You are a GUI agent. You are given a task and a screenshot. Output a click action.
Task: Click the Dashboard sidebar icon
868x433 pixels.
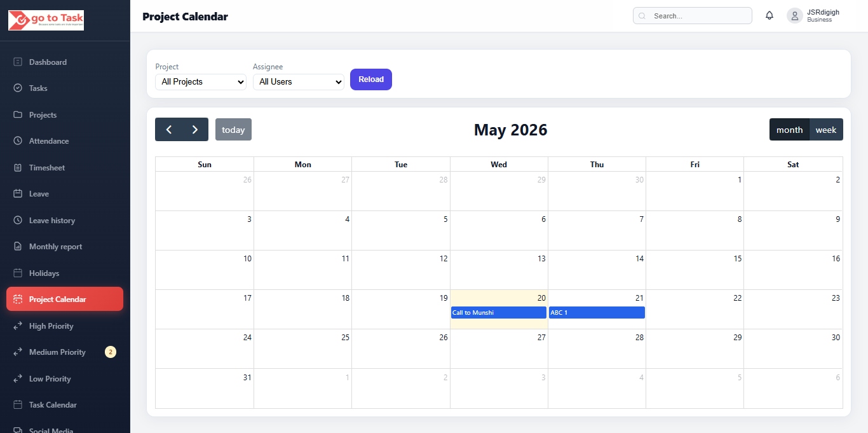click(18, 62)
